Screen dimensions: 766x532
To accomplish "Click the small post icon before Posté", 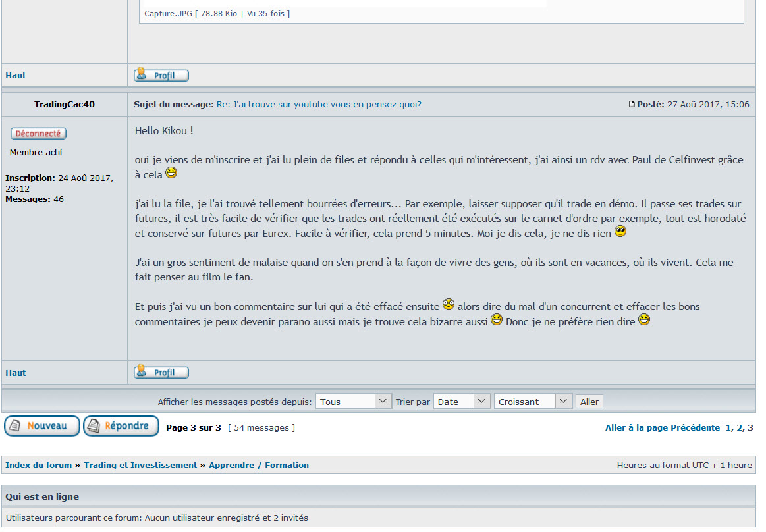I will (632, 104).
